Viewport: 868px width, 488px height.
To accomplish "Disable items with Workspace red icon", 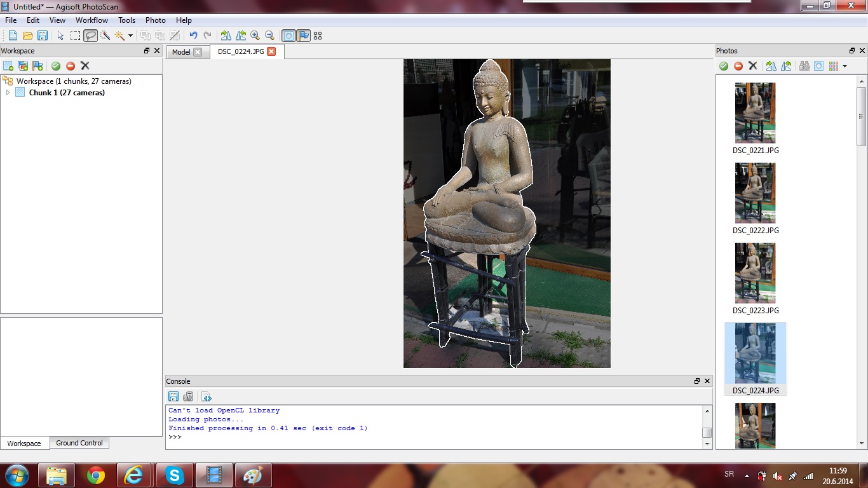I will point(71,66).
